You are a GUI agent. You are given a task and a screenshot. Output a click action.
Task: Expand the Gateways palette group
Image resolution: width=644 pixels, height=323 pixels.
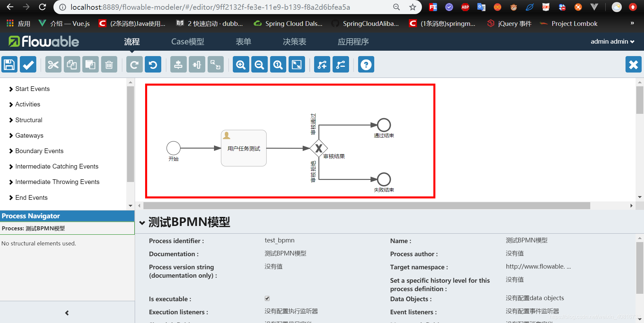point(26,135)
